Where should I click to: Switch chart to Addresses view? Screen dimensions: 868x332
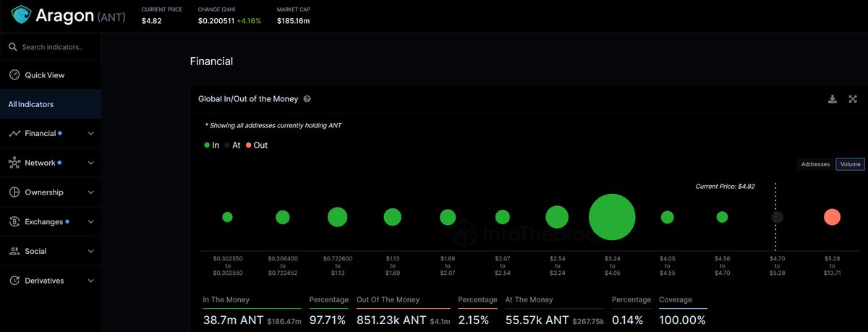pyautogui.click(x=815, y=164)
